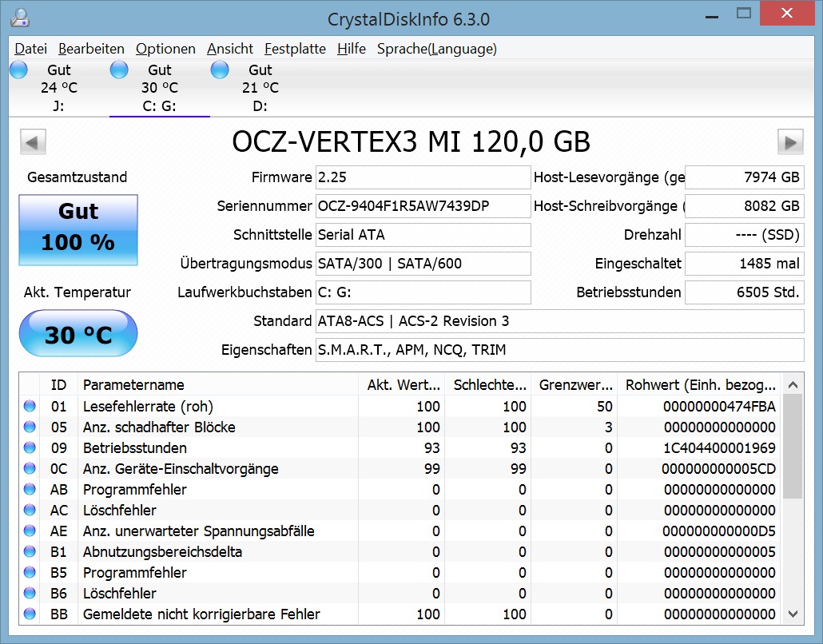The width and height of the screenshot is (823, 644).
Task: Select the Anz. Geräte-Einschaltvorgänge row
Action: point(400,469)
